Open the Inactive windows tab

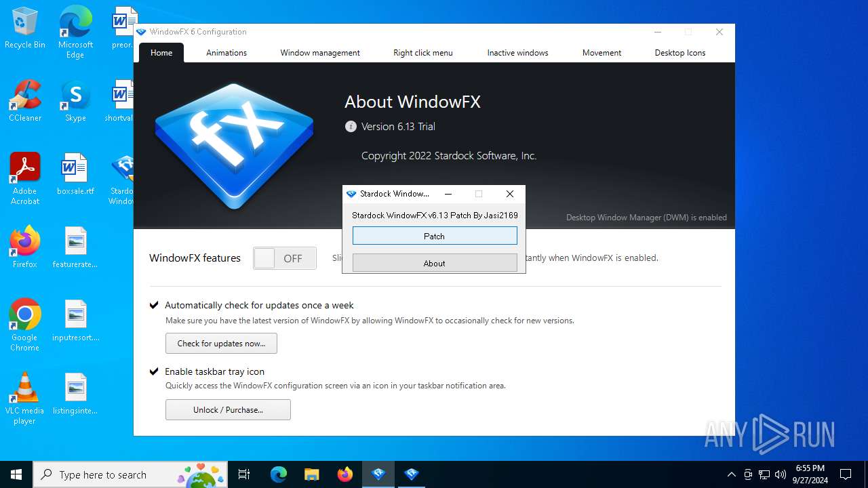tap(517, 53)
